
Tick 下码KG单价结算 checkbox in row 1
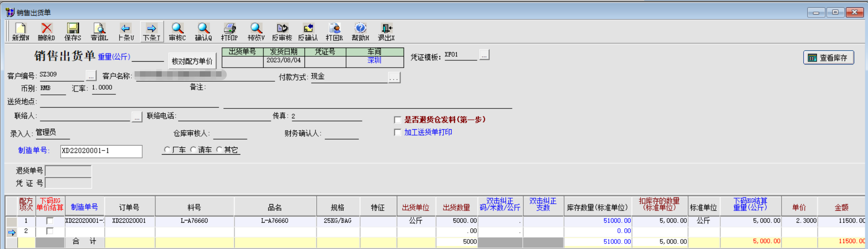coord(50,221)
